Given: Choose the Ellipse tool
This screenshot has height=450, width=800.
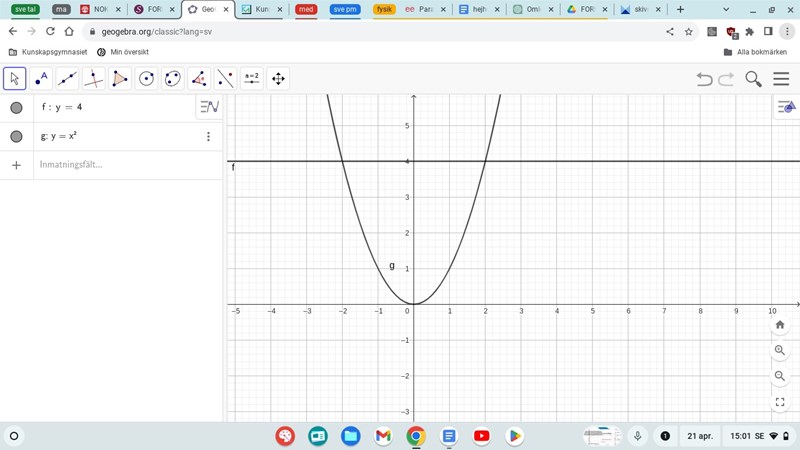Looking at the screenshot, I should click(x=173, y=78).
